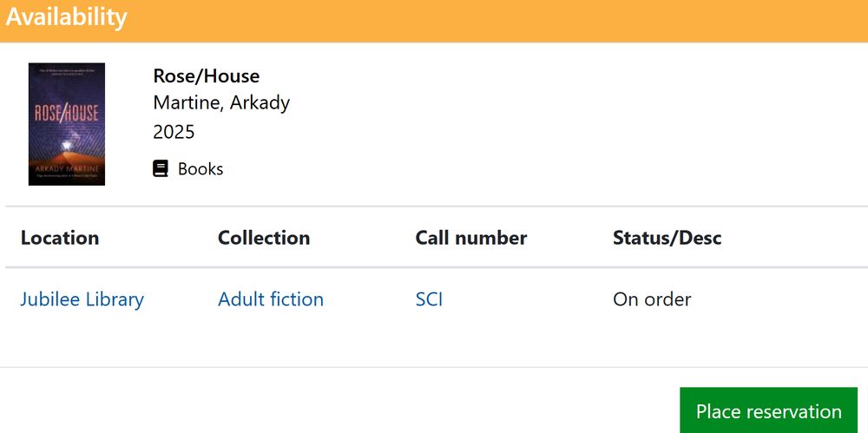Click ARKADY MARTINE name on cover image
The image size is (868, 433).
tap(67, 167)
